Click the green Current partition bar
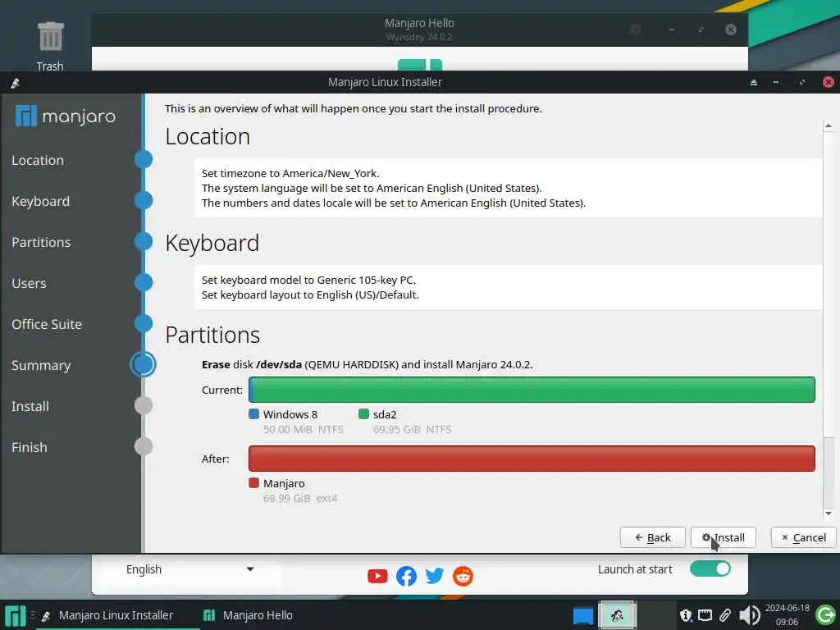The image size is (840, 630). [532, 390]
